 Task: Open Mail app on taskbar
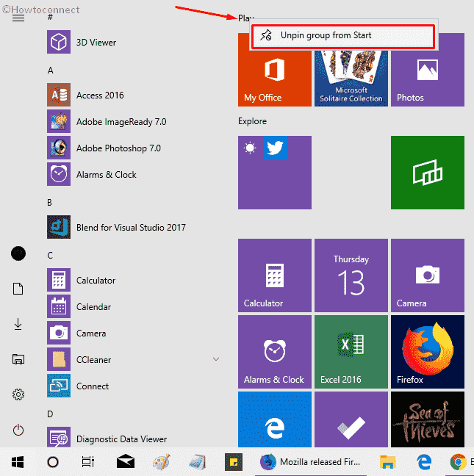click(x=126, y=462)
